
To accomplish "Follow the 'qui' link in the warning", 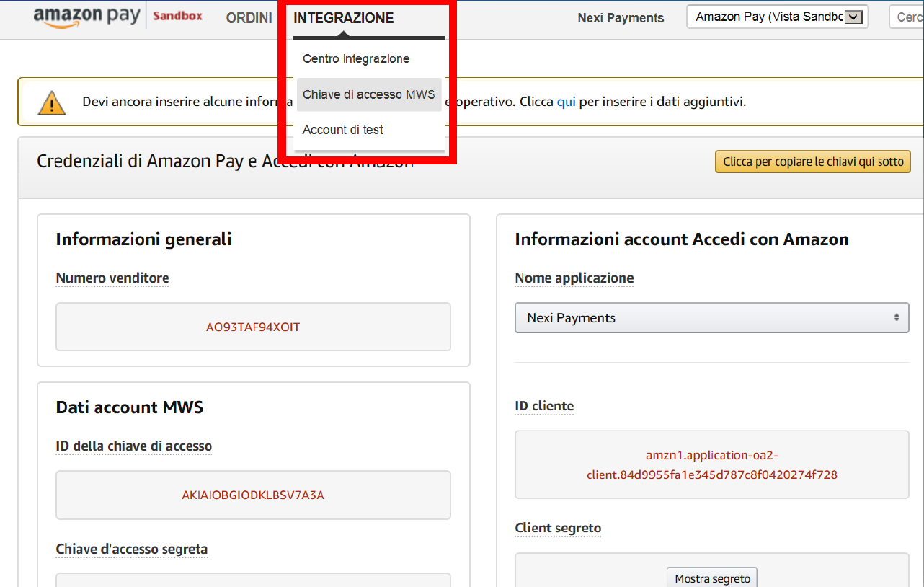I will tap(567, 102).
